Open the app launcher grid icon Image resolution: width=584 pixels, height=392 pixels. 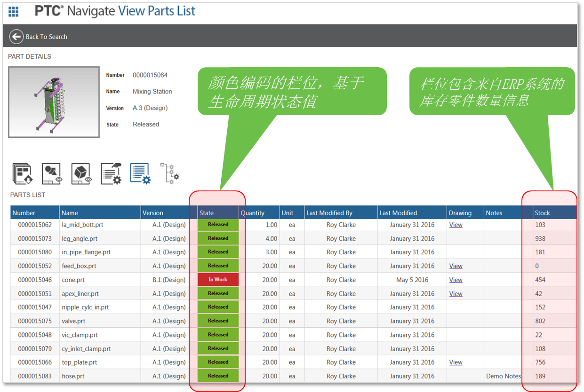click(14, 12)
